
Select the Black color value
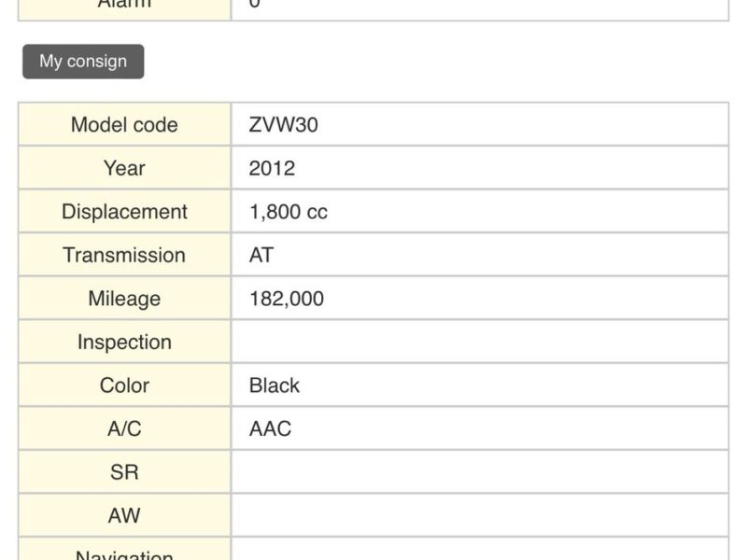click(275, 385)
